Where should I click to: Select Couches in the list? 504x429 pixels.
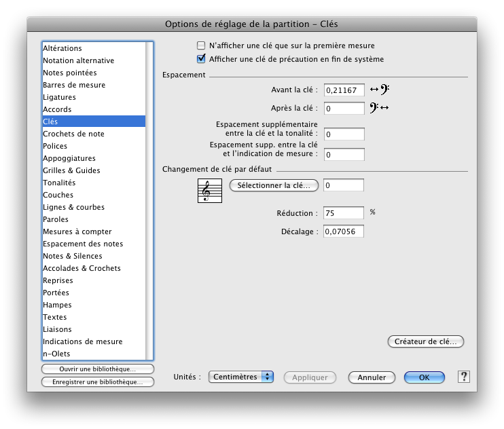click(94, 195)
